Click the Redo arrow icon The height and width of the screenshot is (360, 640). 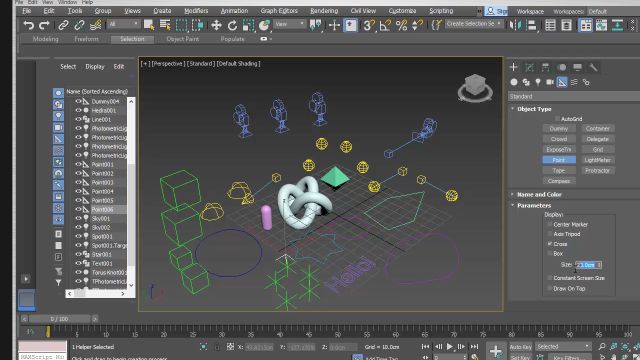tap(44, 25)
